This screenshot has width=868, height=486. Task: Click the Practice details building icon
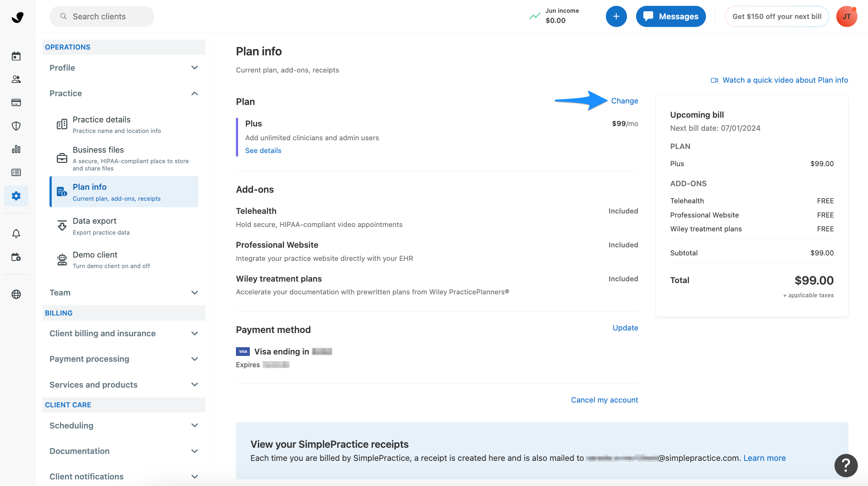[x=62, y=124]
